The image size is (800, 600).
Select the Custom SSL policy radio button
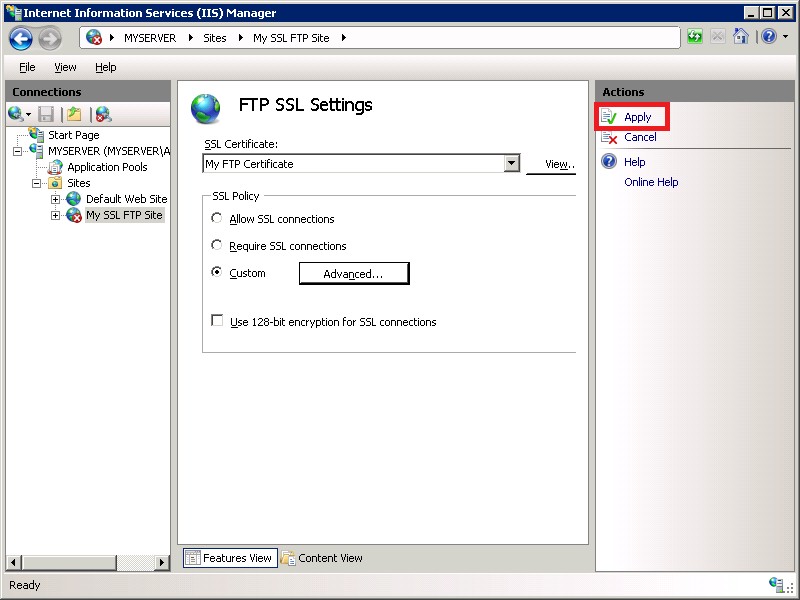(x=217, y=272)
